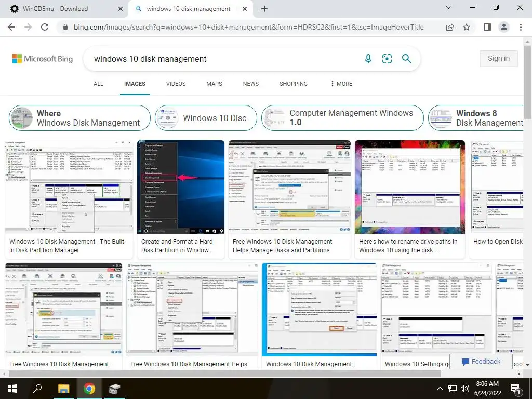532x399 pixels.
Task: Open the installer app on taskbar
Action: (114, 389)
